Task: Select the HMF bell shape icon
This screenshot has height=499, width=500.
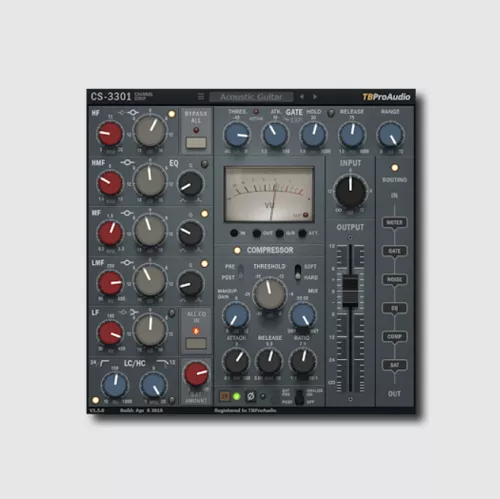Action: coord(127,163)
